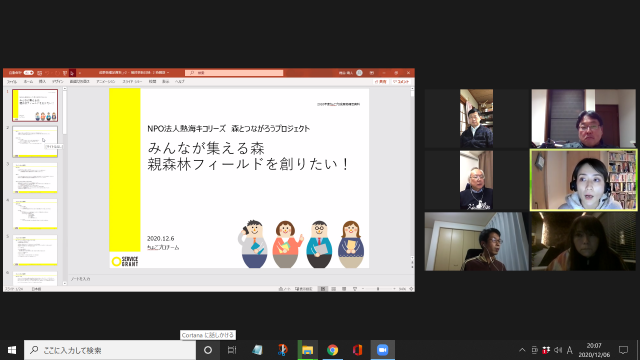The width and height of the screenshot is (640, 360).
Task: Open the quick access toolbar customize dropdown
Action: [80, 73]
